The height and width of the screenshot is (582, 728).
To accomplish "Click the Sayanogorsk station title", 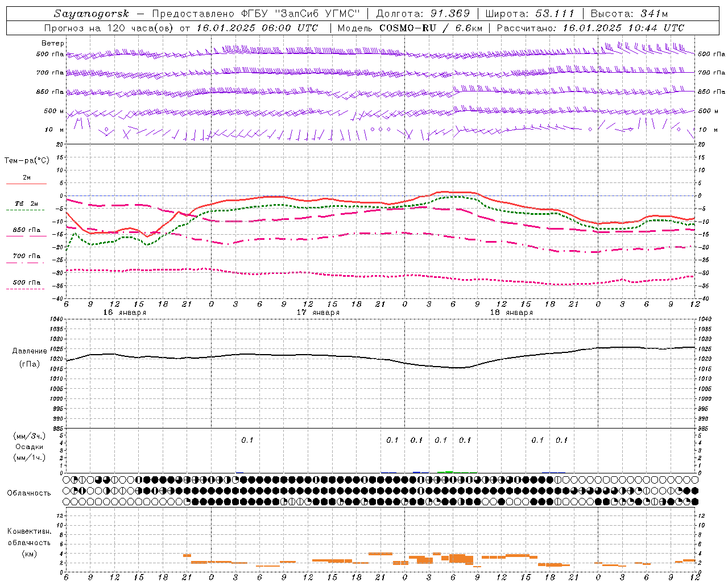I will tap(91, 14).
